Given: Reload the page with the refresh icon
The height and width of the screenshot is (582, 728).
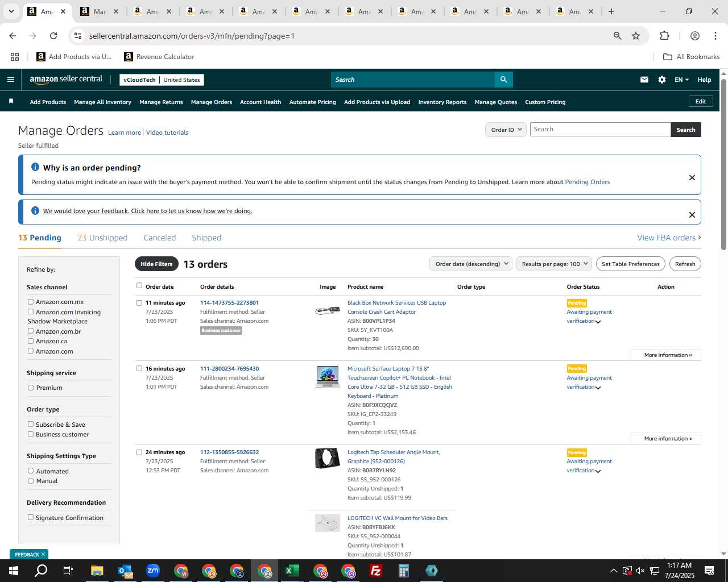Looking at the screenshot, I should (x=53, y=36).
